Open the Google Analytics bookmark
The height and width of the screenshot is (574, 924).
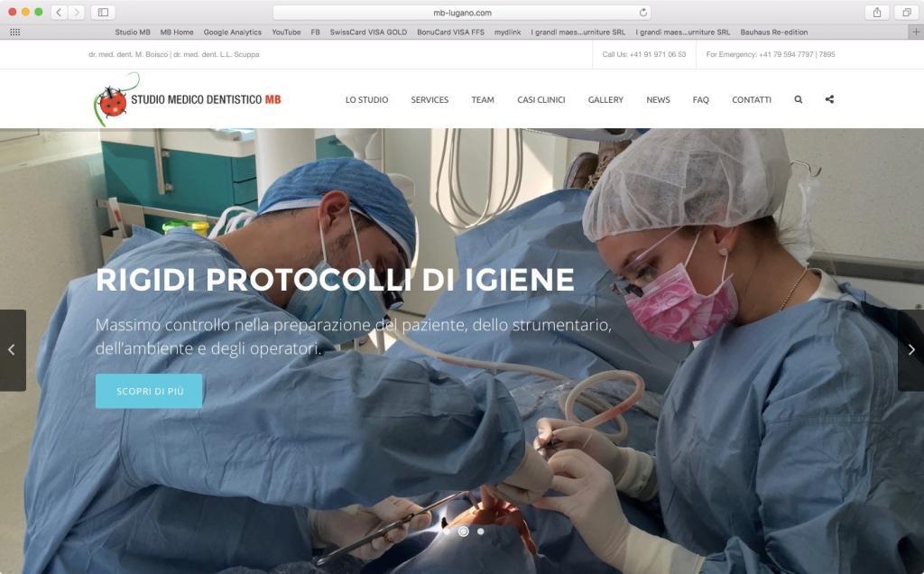click(232, 32)
